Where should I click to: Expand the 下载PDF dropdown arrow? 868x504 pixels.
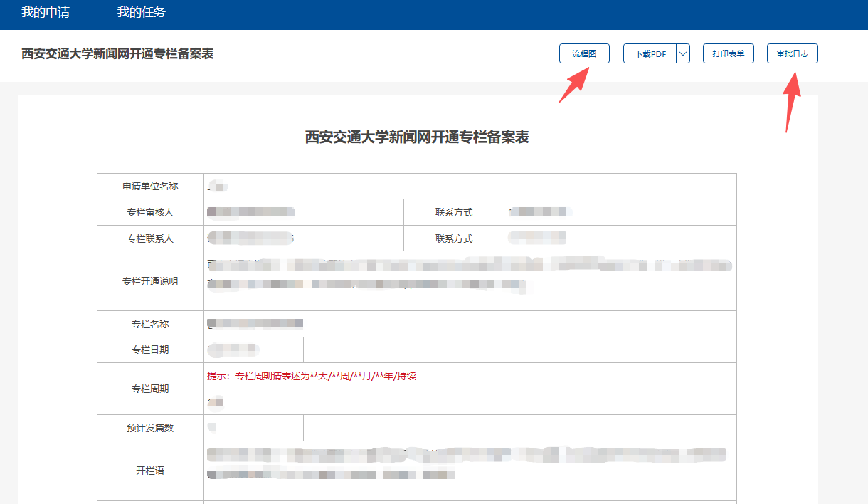click(683, 54)
